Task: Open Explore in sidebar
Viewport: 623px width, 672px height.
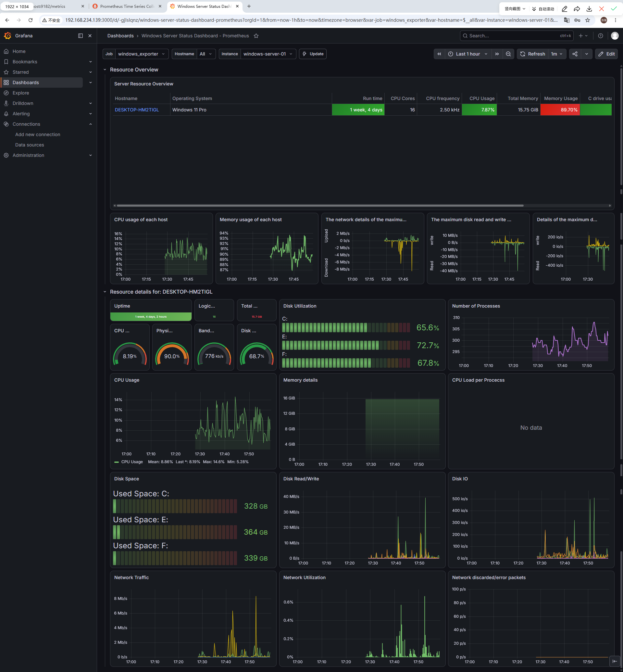Action: (x=21, y=93)
